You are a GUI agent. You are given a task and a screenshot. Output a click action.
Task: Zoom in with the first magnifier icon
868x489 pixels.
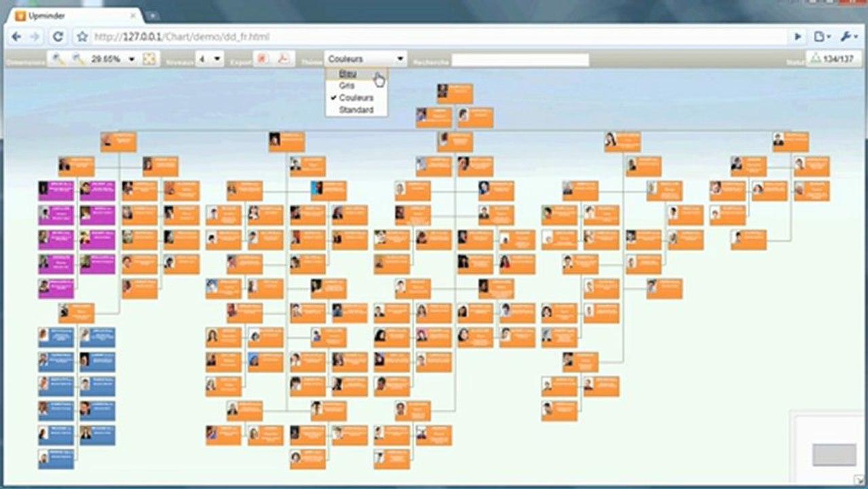(58, 59)
